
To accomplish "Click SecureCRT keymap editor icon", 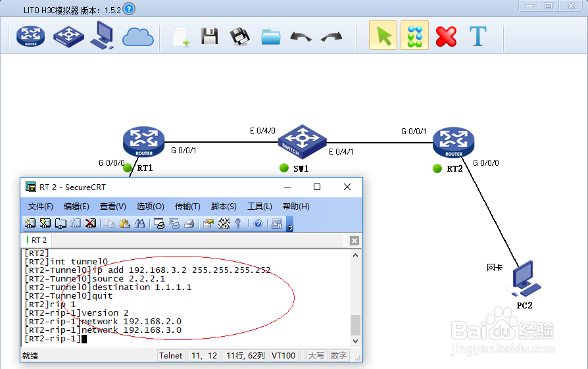I will tap(224, 224).
